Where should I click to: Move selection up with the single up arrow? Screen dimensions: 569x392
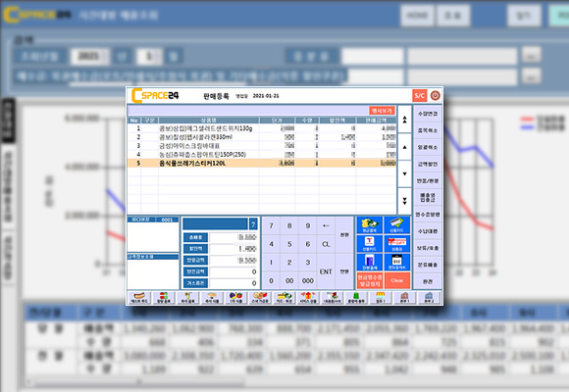404,147
